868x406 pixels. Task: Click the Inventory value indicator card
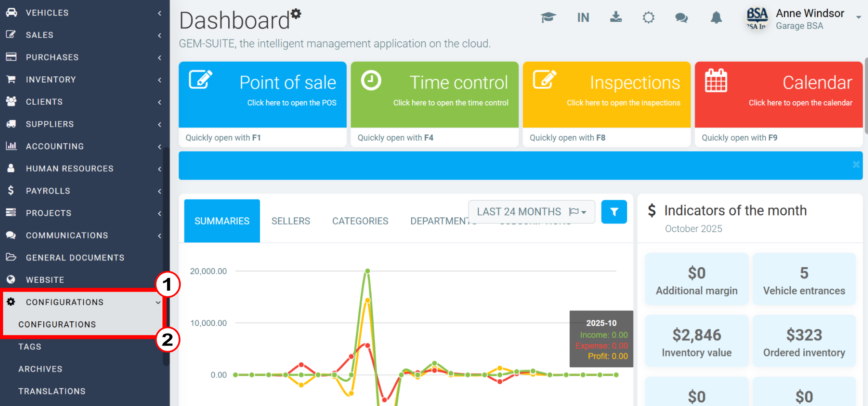696,341
